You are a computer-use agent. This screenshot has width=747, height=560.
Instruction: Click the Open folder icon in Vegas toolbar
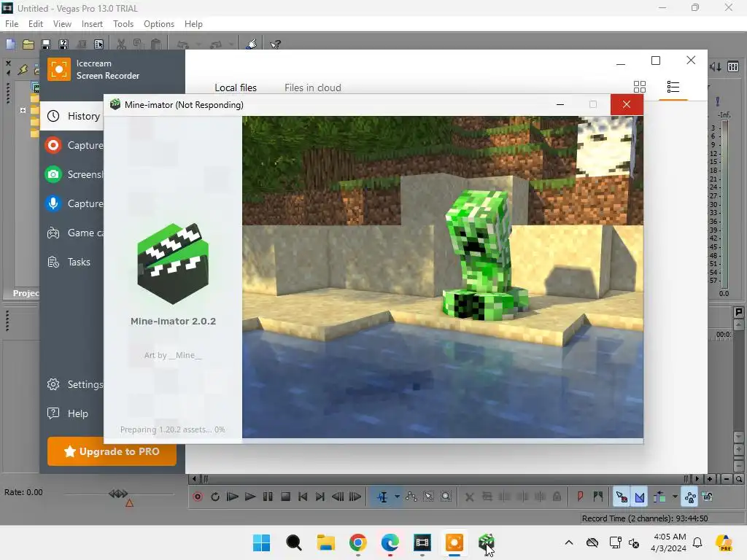(x=28, y=44)
